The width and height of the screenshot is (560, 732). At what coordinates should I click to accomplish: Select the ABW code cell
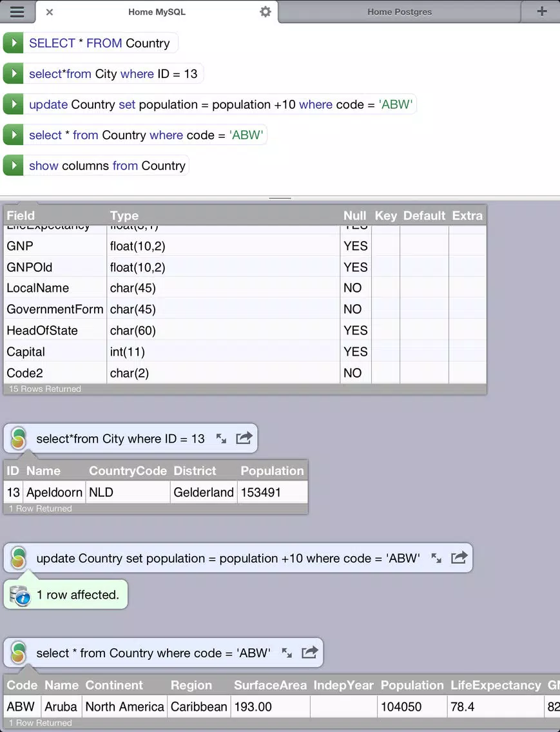(23, 707)
